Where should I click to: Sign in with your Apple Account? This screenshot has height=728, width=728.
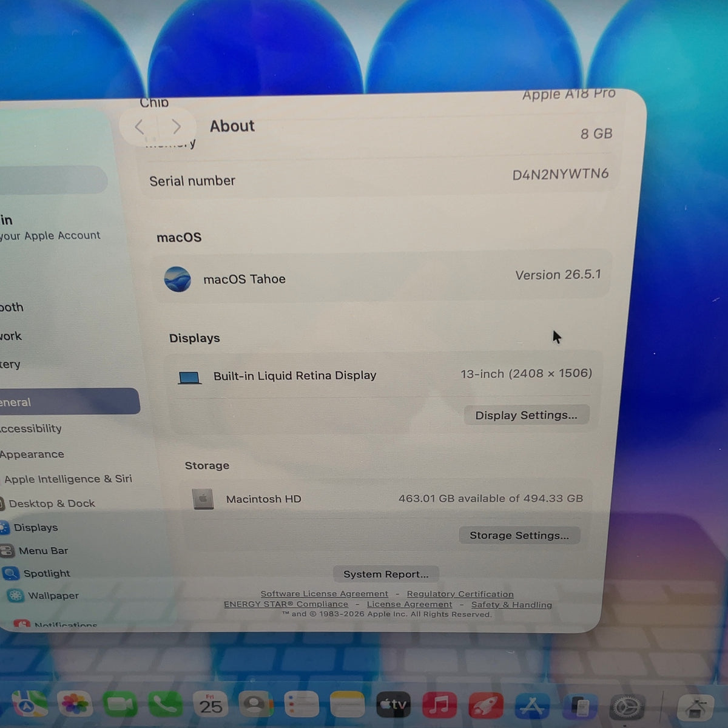point(50,228)
